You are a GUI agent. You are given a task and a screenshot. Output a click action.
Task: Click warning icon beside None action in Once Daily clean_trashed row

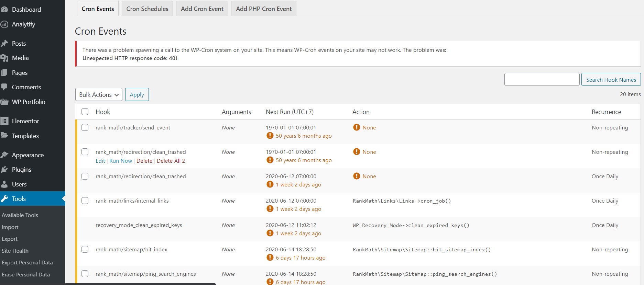357,176
